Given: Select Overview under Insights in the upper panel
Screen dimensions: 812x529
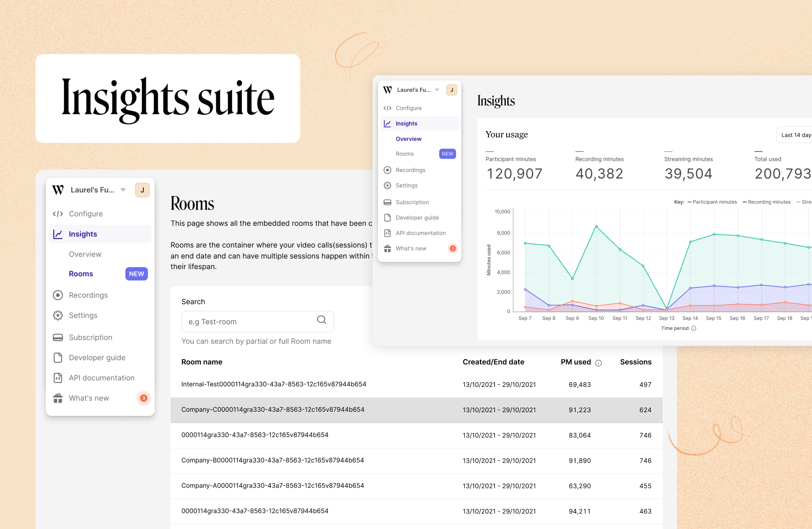Looking at the screenshot, I should coord(408,139).
